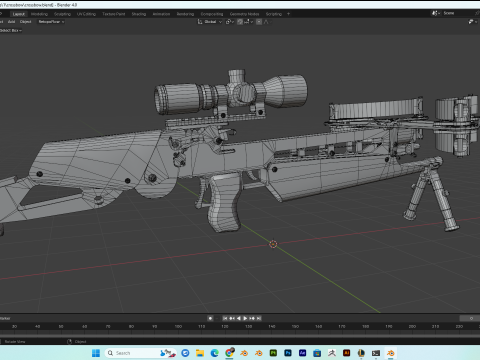Open the Modeling workspace tab
Image resolution: width=480 pixels, height=360 pixels.
39,14
